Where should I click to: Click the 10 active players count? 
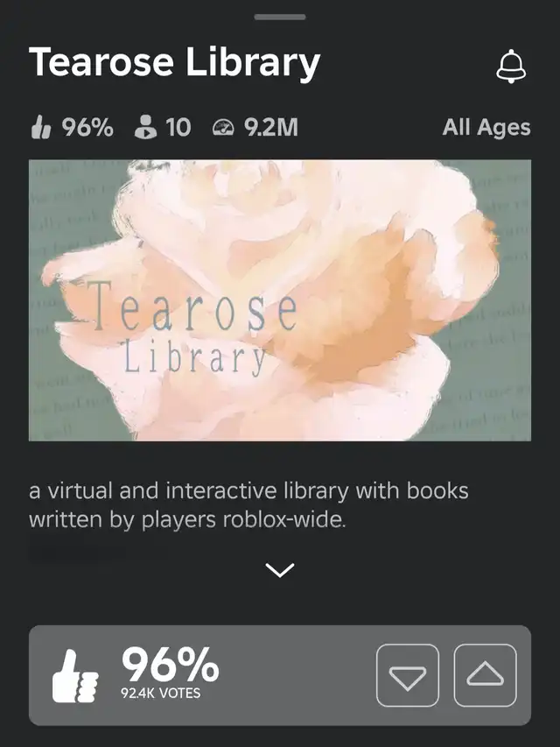tap(178, 128)
